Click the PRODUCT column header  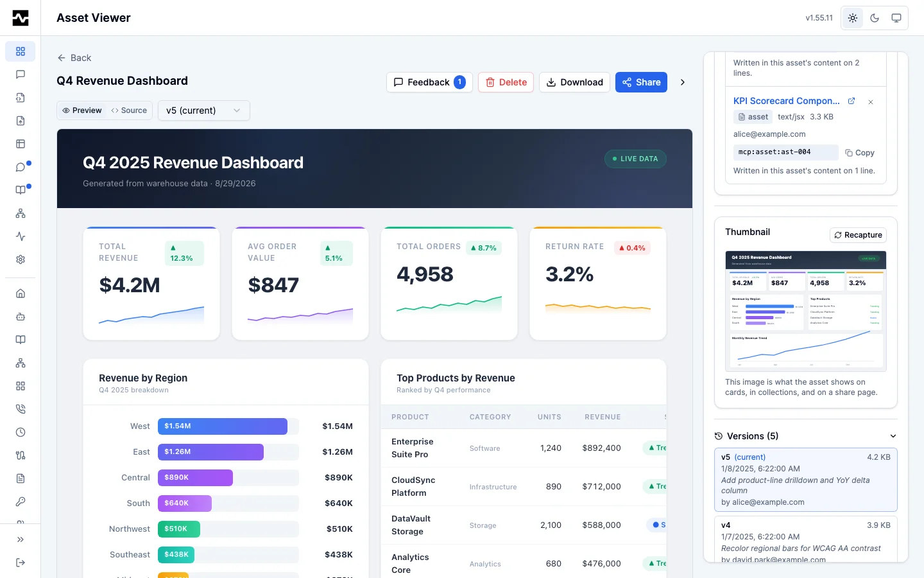[410, 417]
